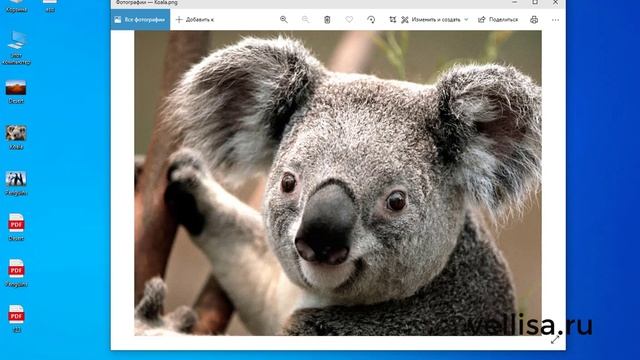Select the crop tool icon

coord(393,20)
